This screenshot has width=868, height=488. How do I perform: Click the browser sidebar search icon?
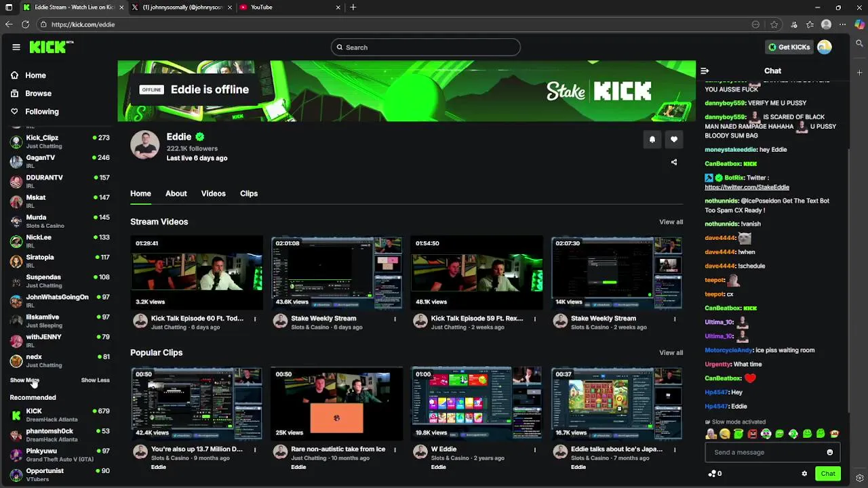pos(859,43)
